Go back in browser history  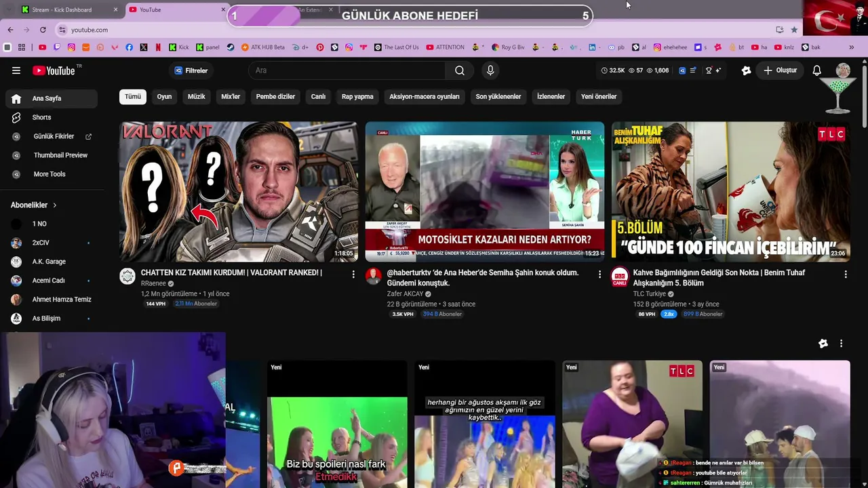10,30
